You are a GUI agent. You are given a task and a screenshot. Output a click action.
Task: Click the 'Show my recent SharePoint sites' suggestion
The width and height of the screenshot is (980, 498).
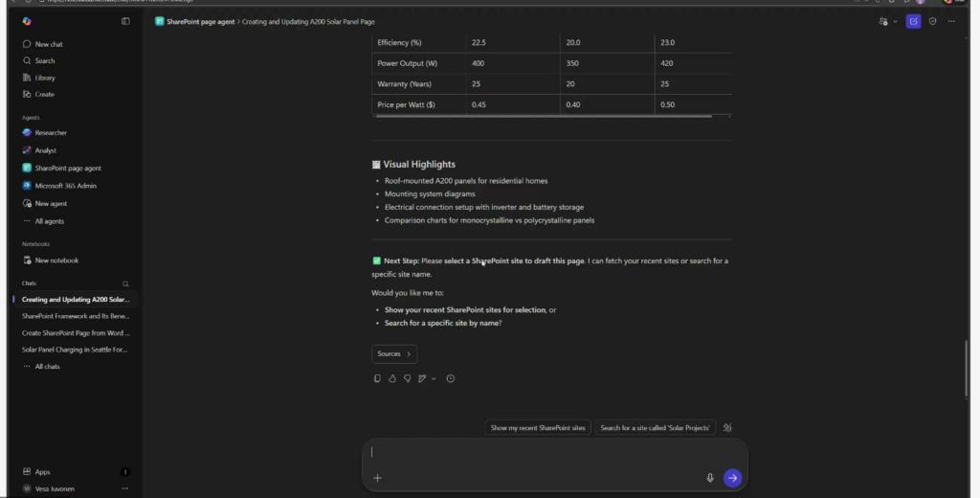point(538,428)
